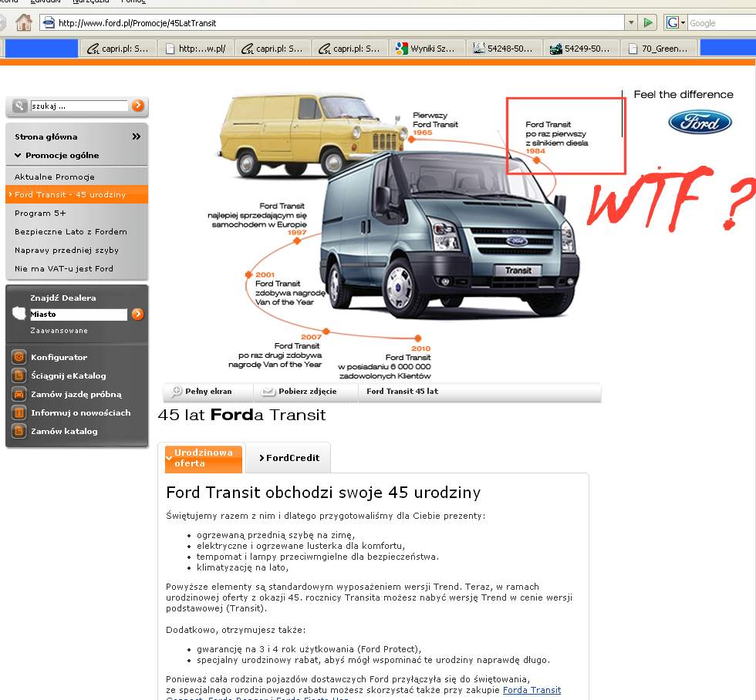Click the green Go arrow button
This screenshot has height=700, width=756.
point(648,22)
